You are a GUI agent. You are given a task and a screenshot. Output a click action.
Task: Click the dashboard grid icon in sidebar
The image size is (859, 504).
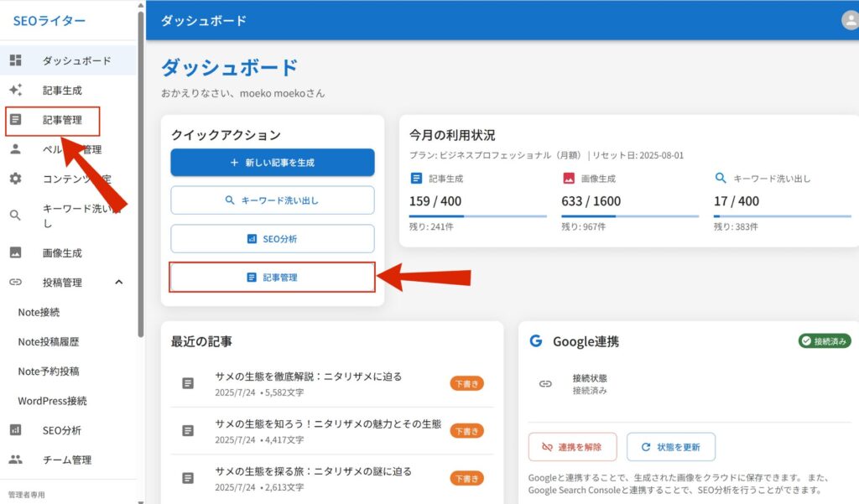click(x=15, y=60)
